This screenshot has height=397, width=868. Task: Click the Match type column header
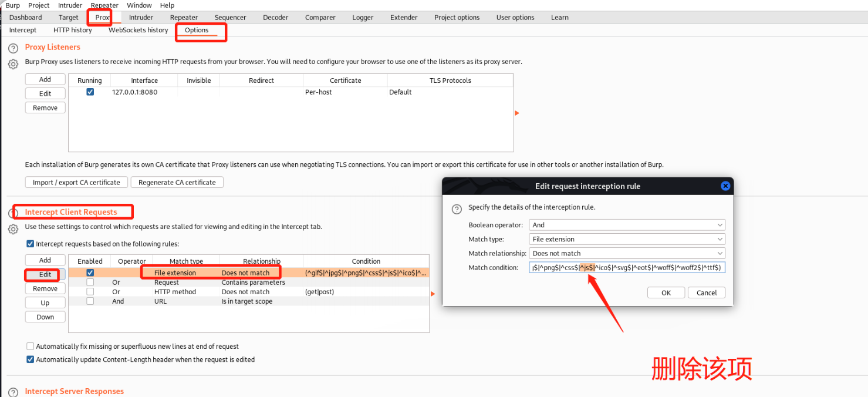(x=186, y=261)
